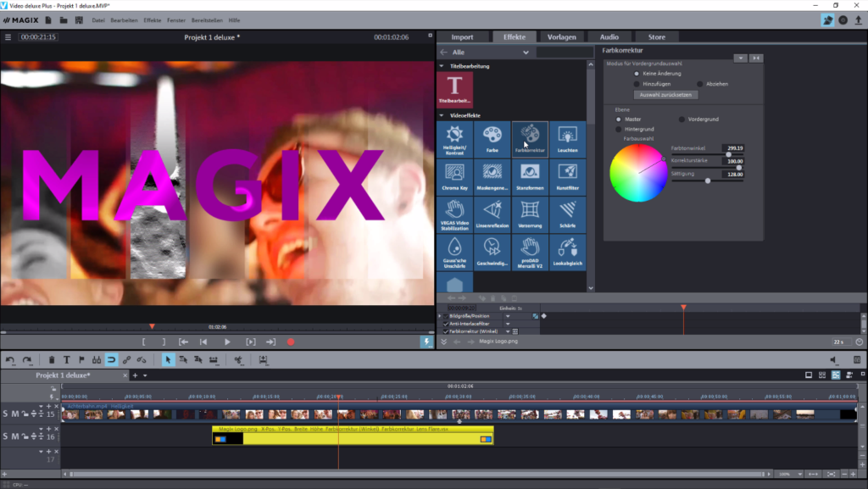Screen dimensions: 868x489
Task: Select the Geschwindigkeit effect tile
Action: (492, 253)
